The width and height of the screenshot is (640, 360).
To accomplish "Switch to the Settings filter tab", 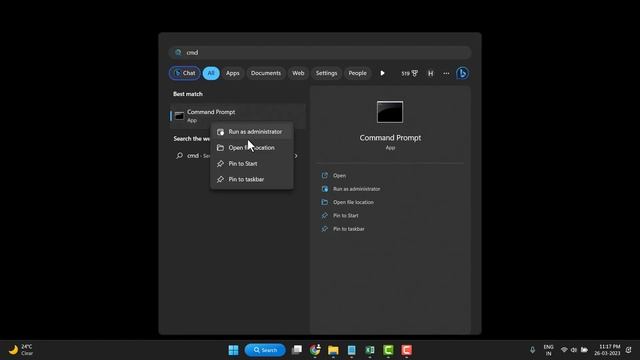I will click(326, 73).
